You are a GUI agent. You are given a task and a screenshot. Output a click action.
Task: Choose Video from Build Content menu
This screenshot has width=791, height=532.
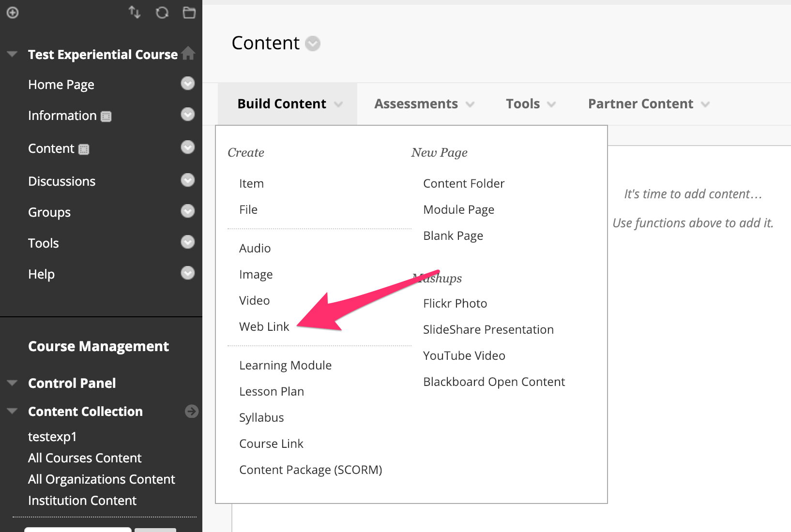[254, 301]
